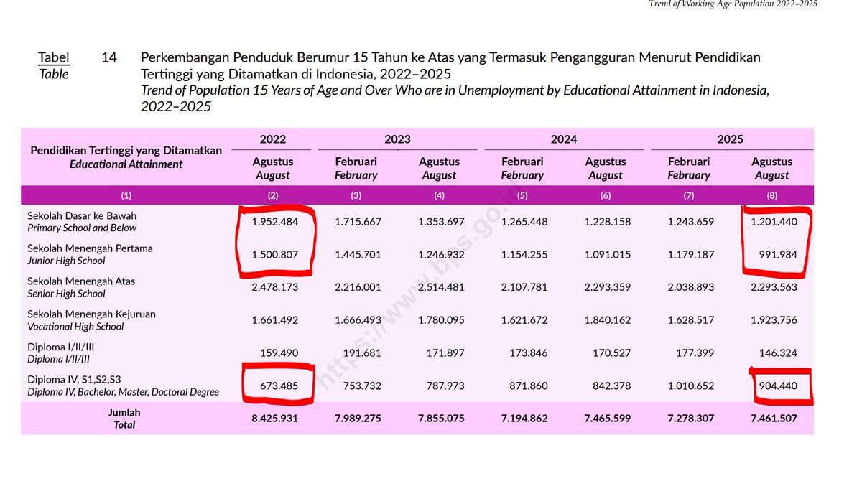Click the Junior High value '1.091.015'
This screenshot has width=862, height=504.
pos(608,254)
